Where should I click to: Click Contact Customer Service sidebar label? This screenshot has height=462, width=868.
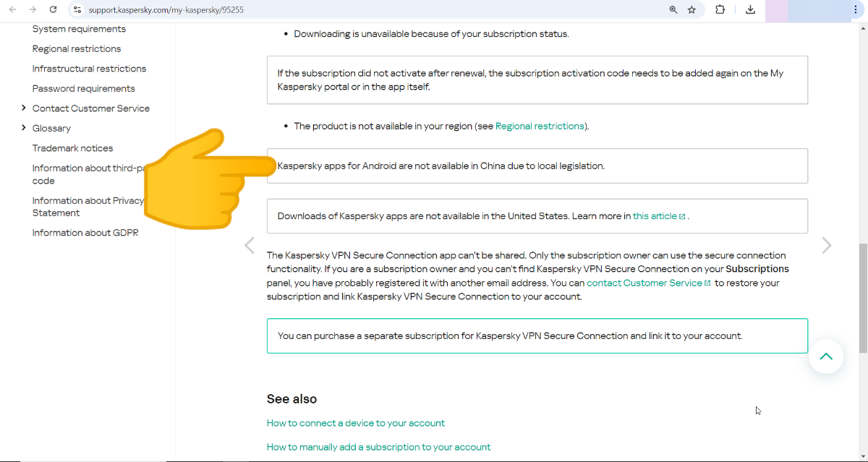91,108
